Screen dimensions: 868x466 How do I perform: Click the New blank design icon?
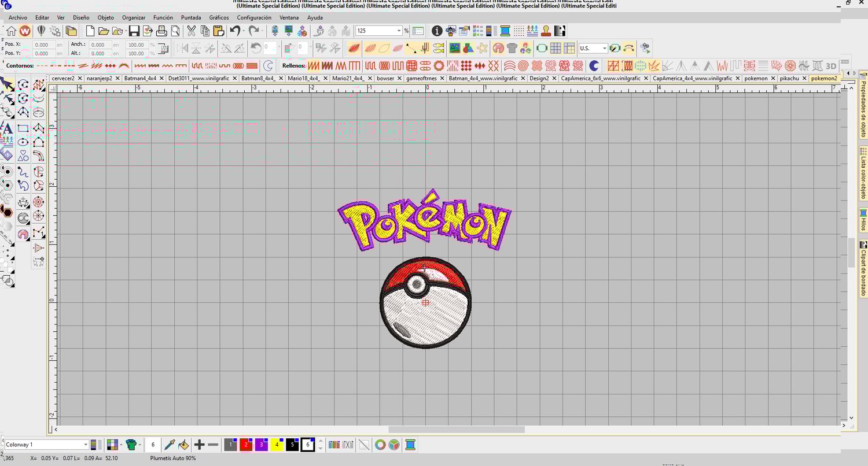tap(90, 31)
